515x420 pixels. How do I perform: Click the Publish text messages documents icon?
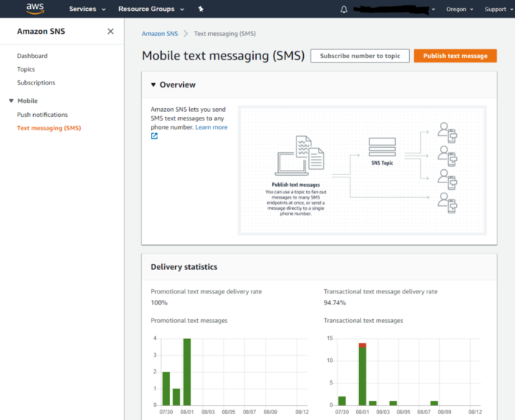(299, 155)
